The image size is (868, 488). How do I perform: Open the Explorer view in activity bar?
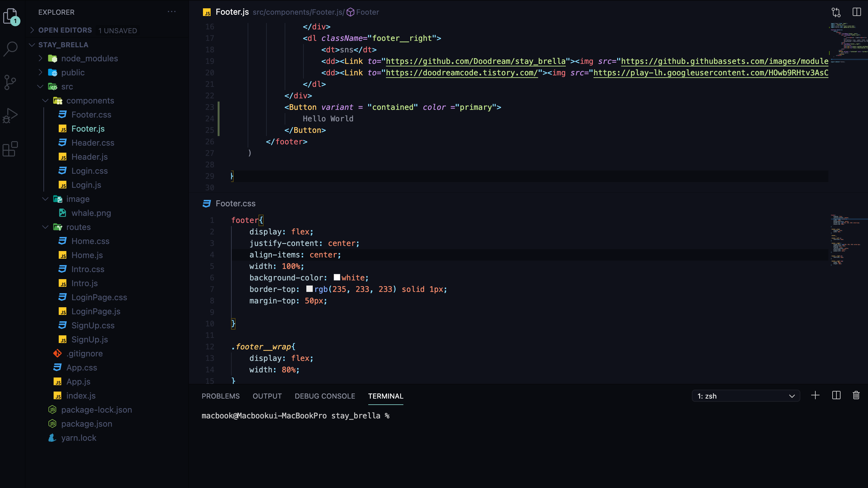11,16
